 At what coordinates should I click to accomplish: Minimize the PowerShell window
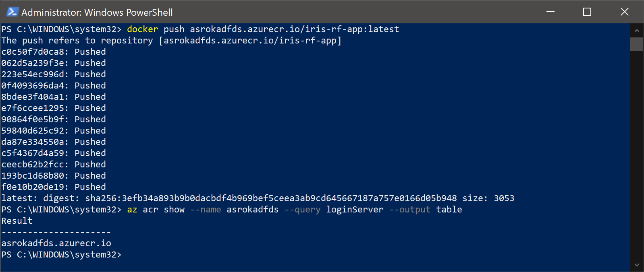coord(551,12)
